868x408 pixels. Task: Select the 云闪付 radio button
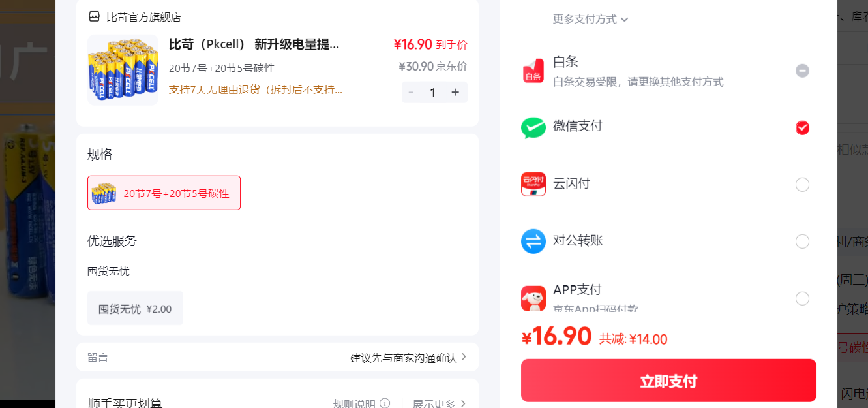(802, 185)
